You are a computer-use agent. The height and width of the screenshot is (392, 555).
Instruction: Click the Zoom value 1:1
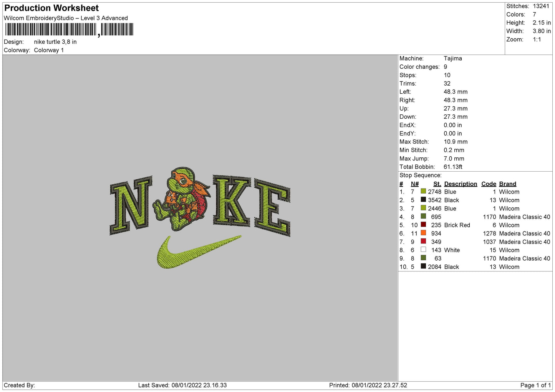pos(537,40)
